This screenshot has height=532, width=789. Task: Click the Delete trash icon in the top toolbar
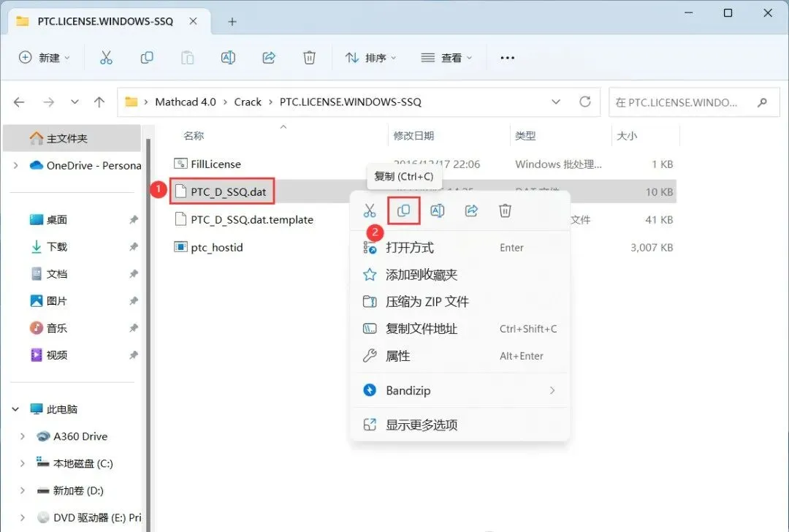click(309, 58)
